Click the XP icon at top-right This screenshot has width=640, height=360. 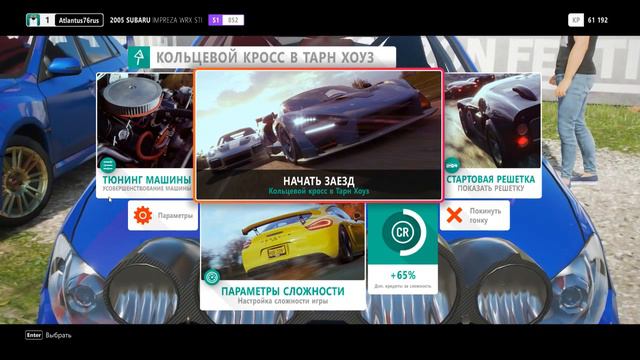[x=576, y=20]
